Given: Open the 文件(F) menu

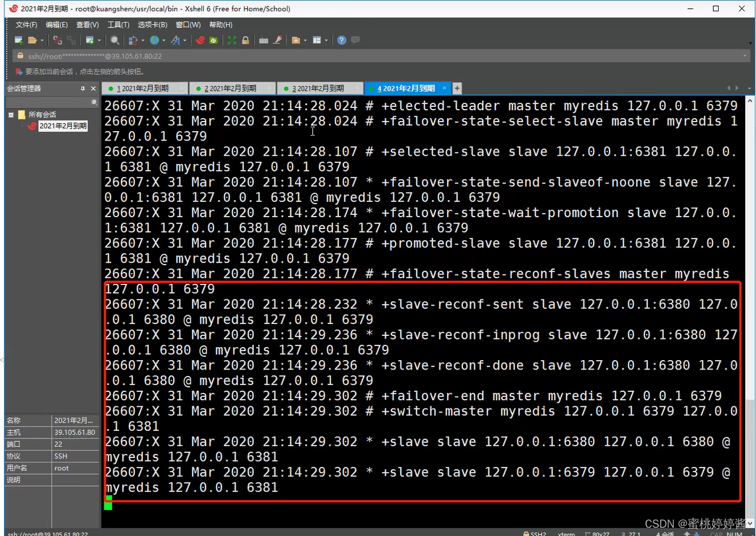Looking at the screenshot, I should [26, 25].
